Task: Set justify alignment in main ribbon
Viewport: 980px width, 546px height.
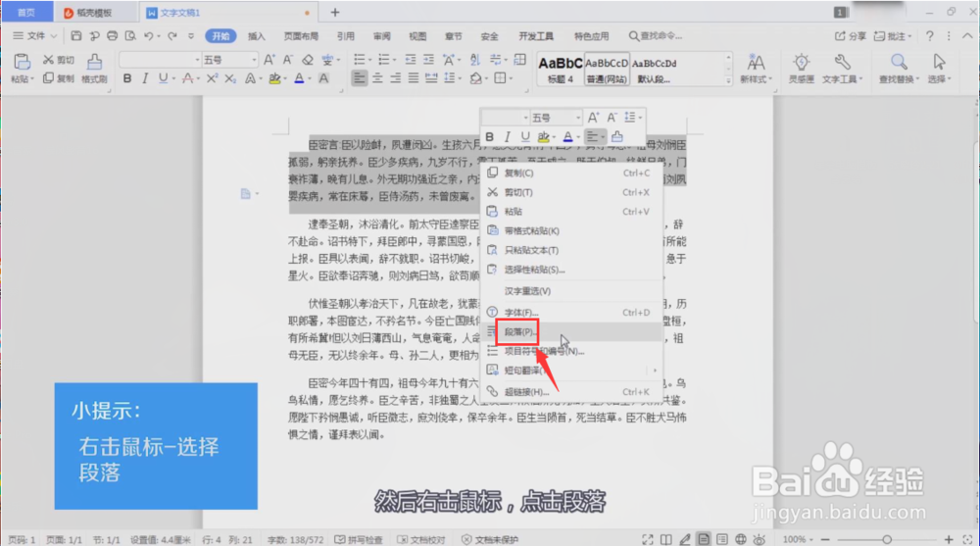Action: click(x=414, y=78)
